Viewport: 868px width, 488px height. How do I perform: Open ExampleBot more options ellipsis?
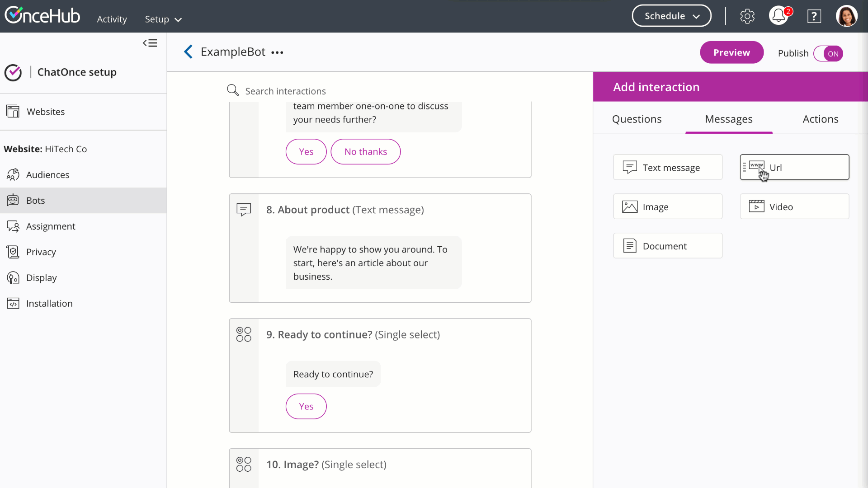pyautogui.click(x=277, y=52)
